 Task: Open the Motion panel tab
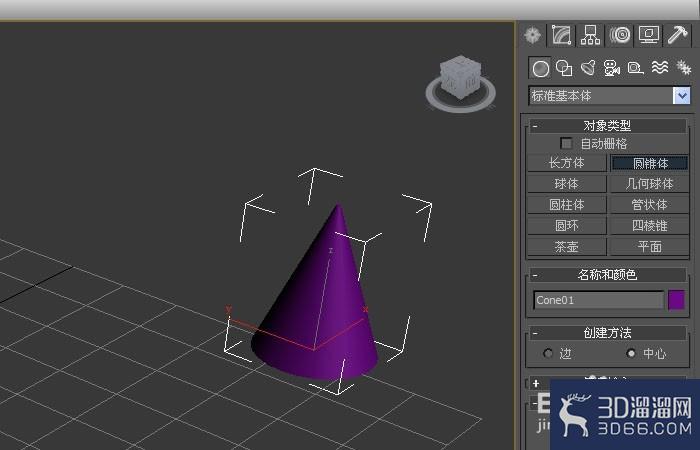(x=620, y=35)
